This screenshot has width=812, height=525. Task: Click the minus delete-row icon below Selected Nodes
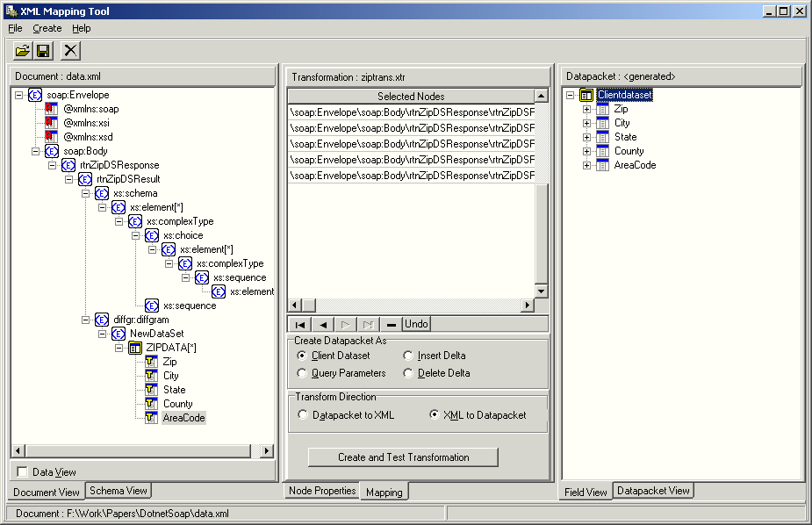(391, 323)
